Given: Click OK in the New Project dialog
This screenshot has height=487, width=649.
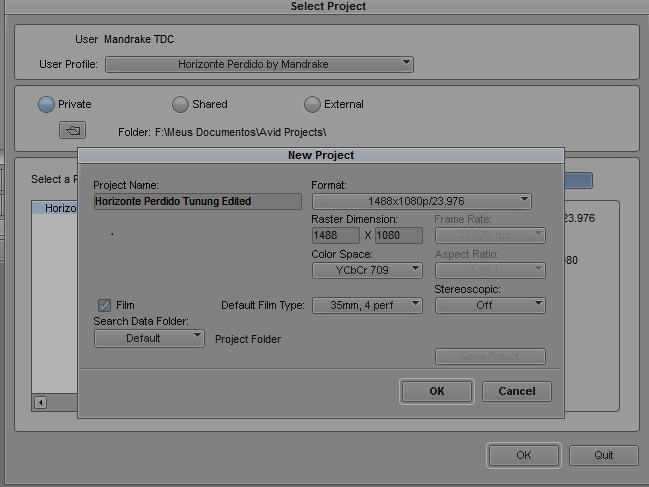Looking at the screenshot, I should point(437,391).
